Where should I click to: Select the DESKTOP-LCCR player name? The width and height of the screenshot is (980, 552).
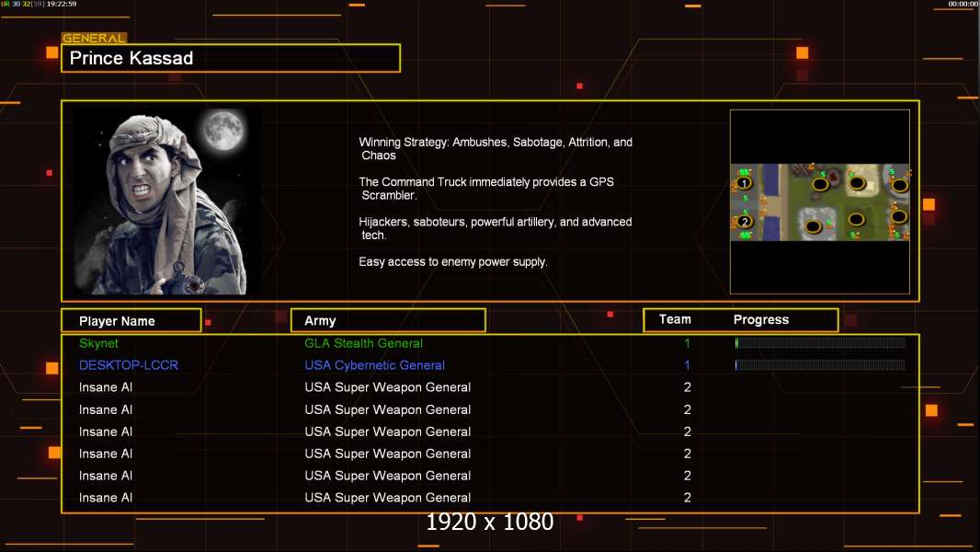click(129, 365)
